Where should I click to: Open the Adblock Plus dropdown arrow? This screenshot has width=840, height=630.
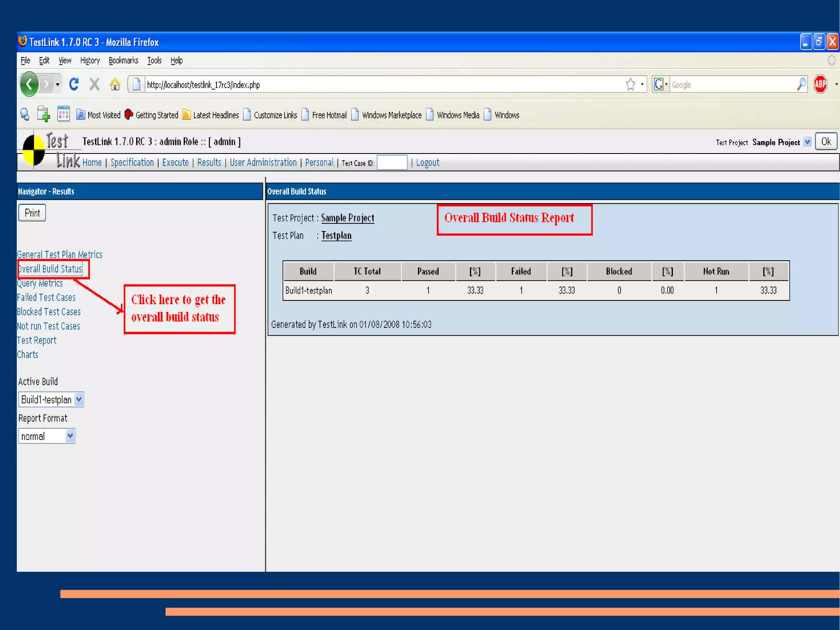(x=836, y=85)
